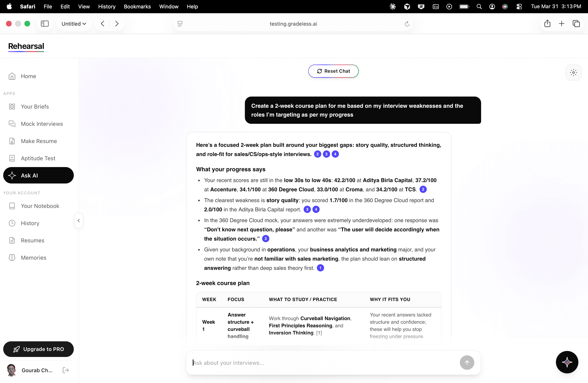Focus the Ask about your interviews field
This screenshot has width=588, height=383.
click(x=324, y=363)
